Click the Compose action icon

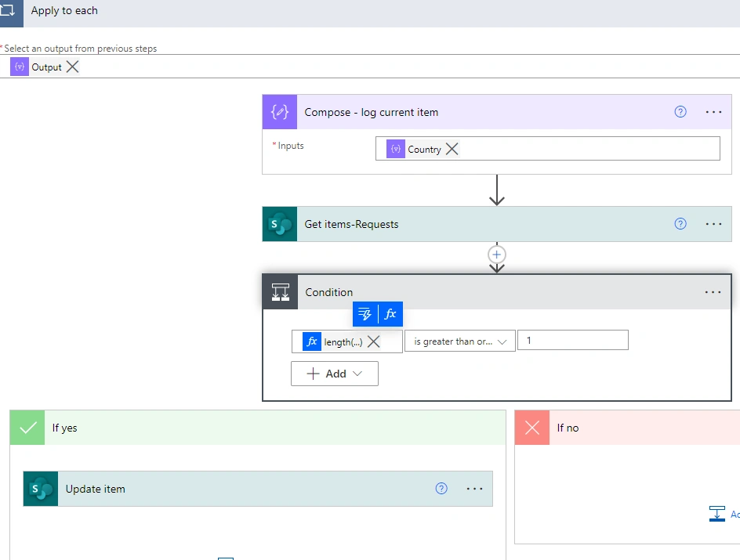pyautogui.click(x=280, y=112)
